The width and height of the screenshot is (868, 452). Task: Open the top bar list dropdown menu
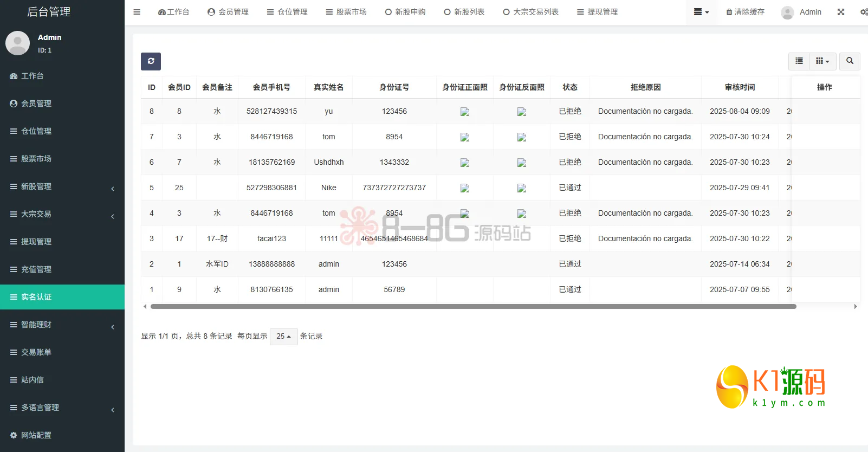701,12
